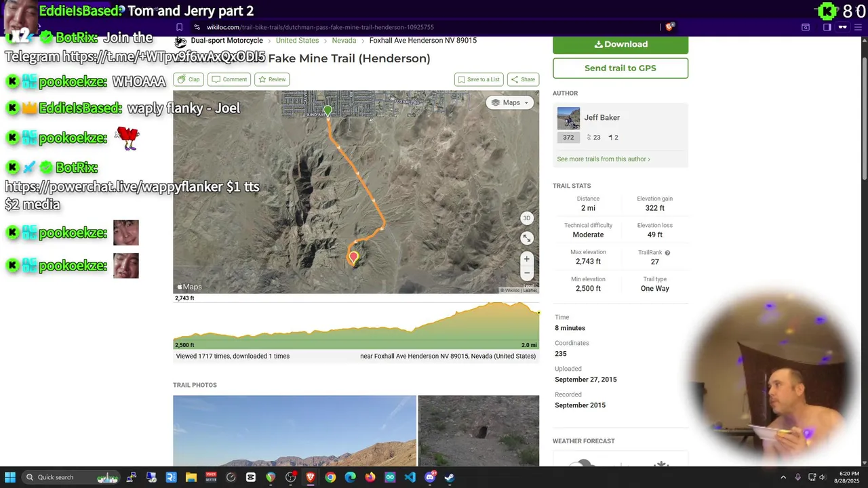The image size is (868, 488).
Task: Open the Maps layer dropdown
Action: pyautogui.click(x=510, y=102)
